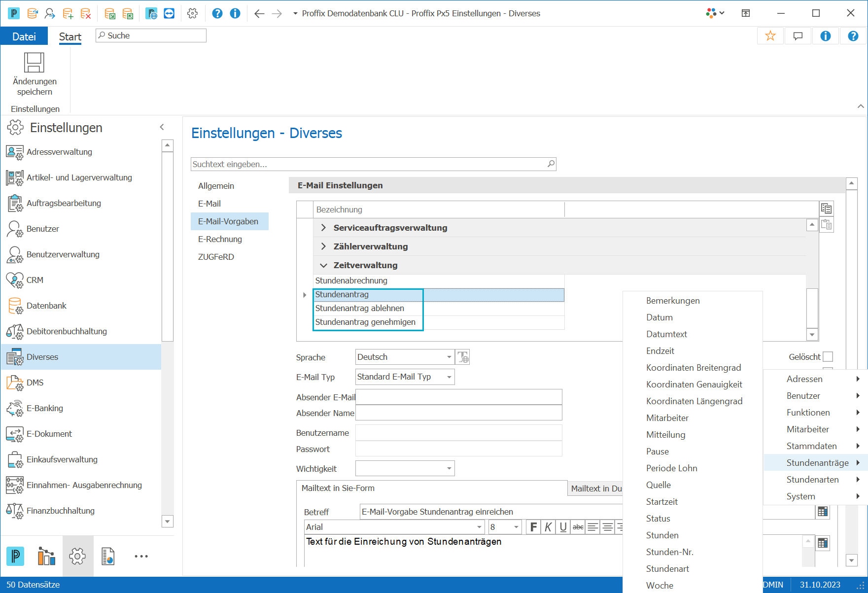The width and height of the screenshot is (868, 593).
Task: Open the Datei menu
Action: pos(24,36)
